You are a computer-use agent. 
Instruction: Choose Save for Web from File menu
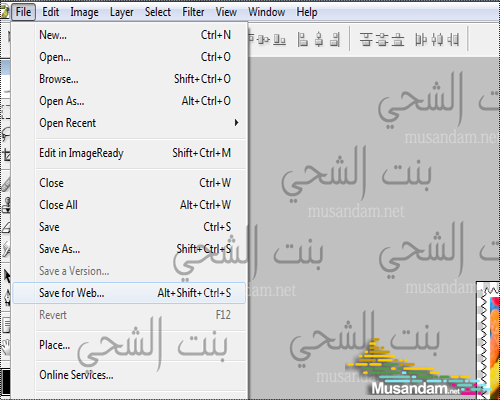(129, 293)
